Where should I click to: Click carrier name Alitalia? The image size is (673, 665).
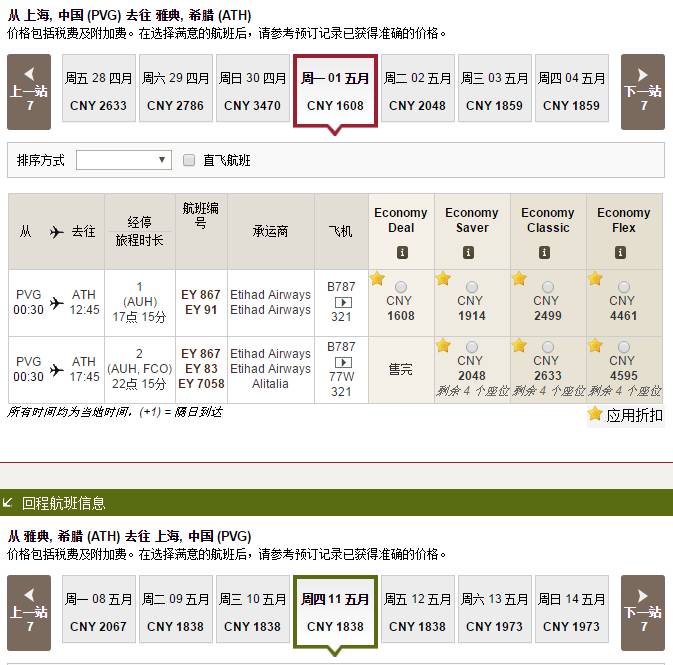[270, 384]
